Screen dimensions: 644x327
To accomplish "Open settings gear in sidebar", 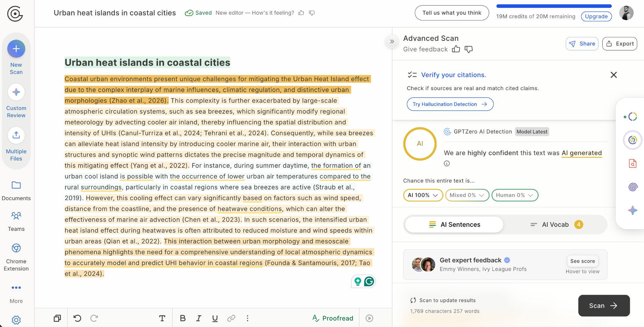I will point(16,320).
